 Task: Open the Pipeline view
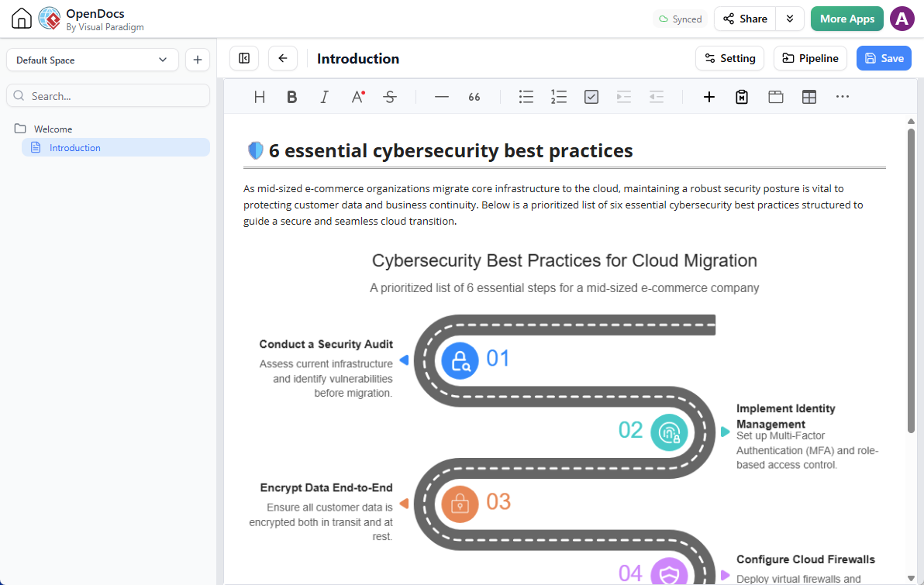[810, 58]
